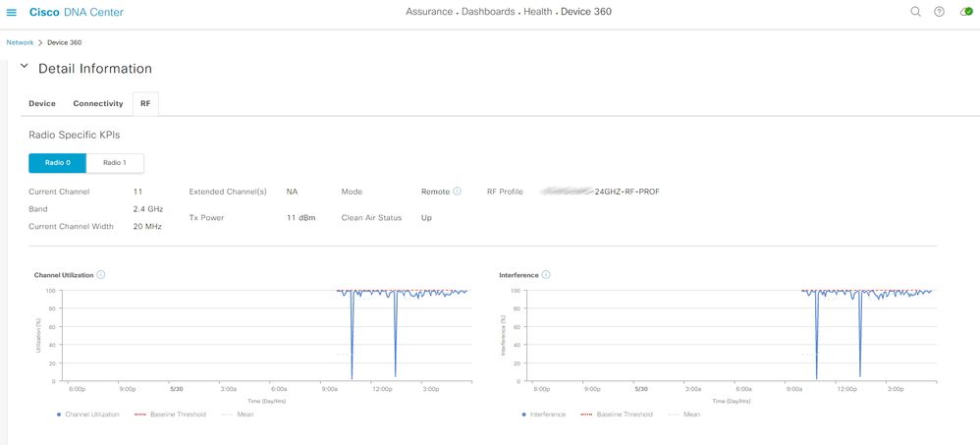The image size is (980, 445).
Task: Open the help question mark icon
Action: pos(939,12)
